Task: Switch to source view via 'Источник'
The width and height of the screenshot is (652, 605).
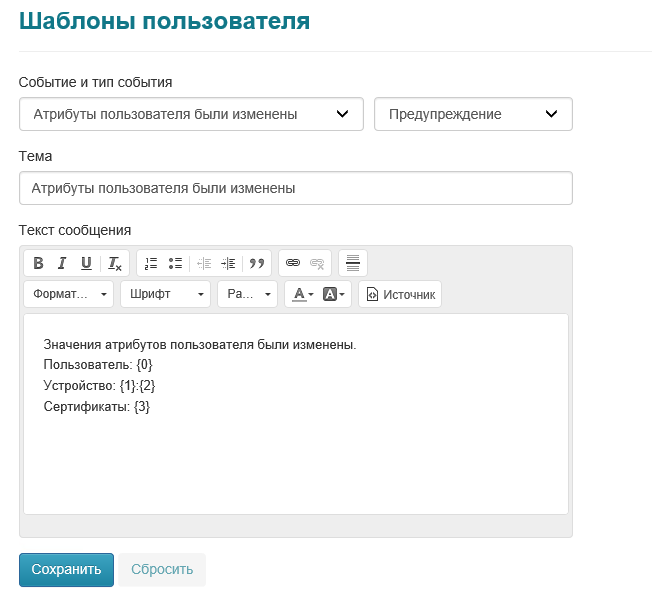Action: click(400, 294)
